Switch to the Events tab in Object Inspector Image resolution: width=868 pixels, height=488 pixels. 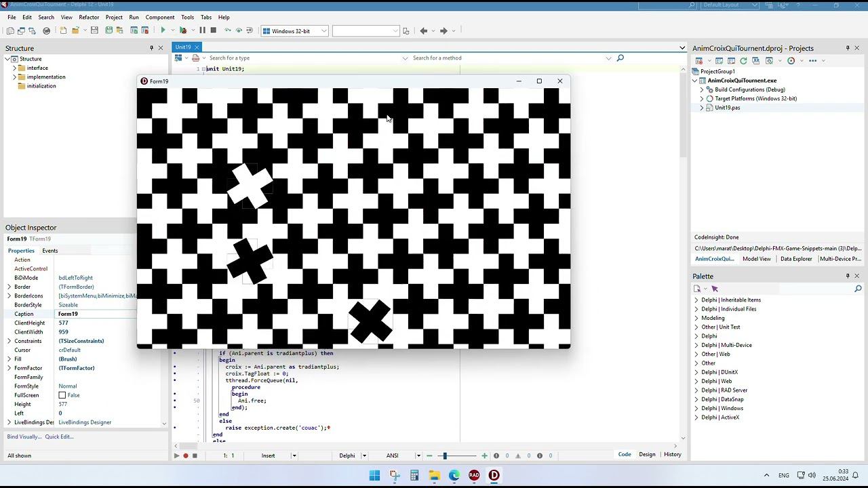click(x=50, y=251)
